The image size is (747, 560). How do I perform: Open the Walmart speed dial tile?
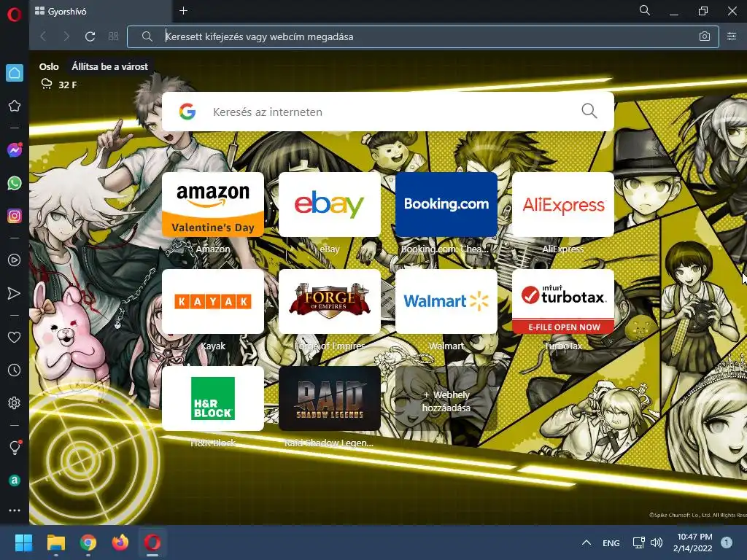point(446,301)
